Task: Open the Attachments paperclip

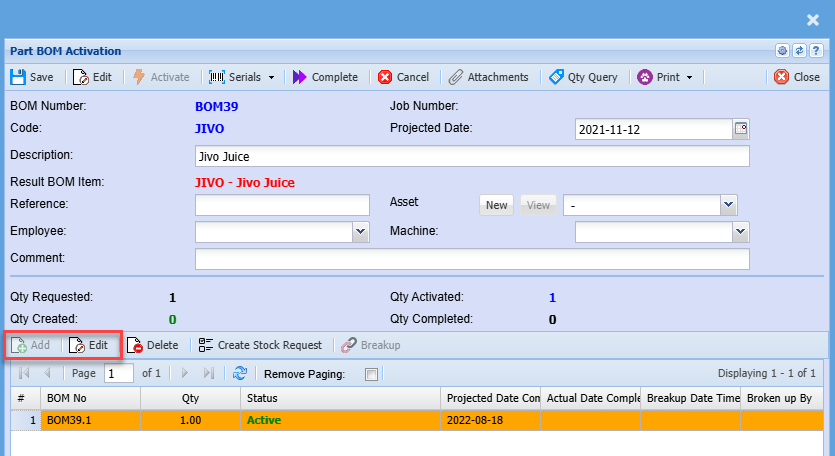Action: tap(488, 77)
